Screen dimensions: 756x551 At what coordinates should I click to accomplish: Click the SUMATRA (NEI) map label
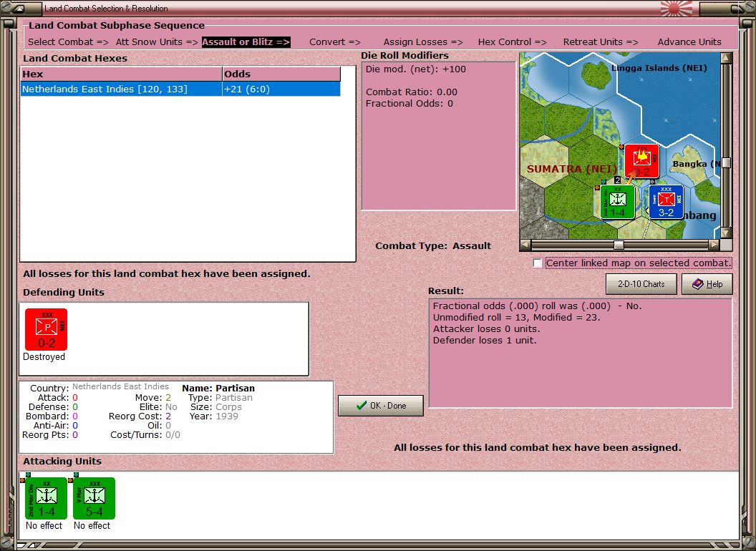[572, 169]
